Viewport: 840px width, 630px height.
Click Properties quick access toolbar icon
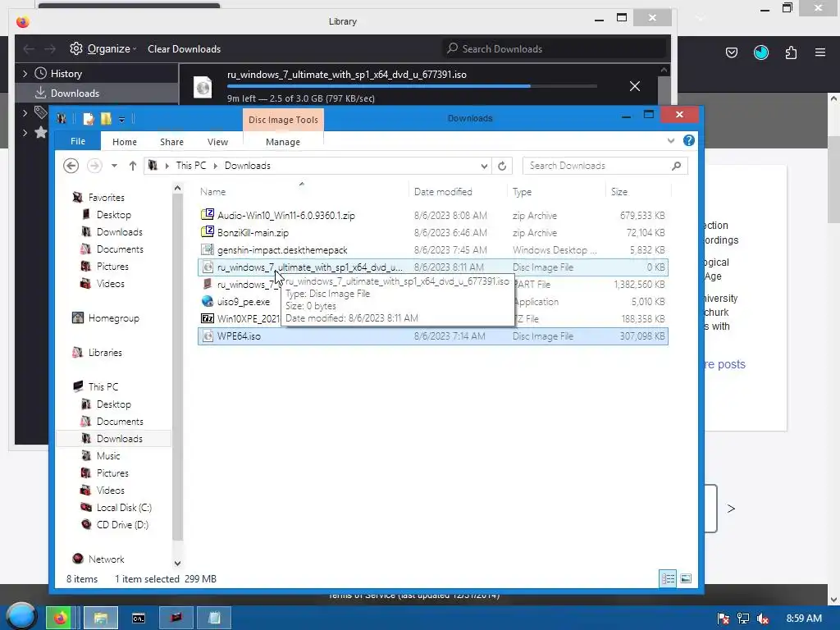(89, 119)
